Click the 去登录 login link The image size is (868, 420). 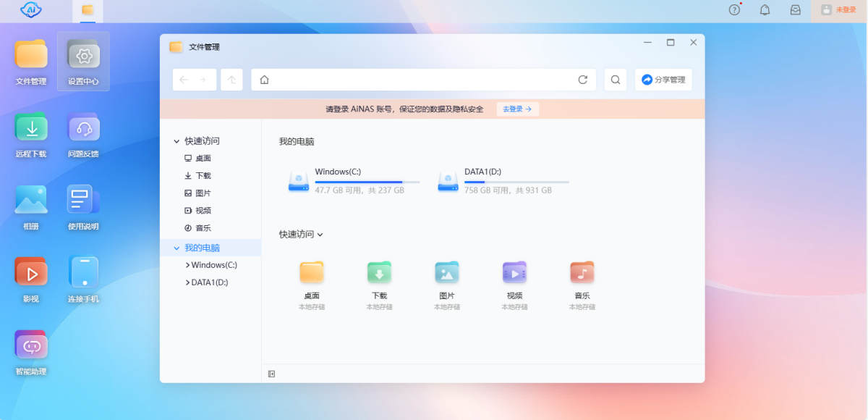click(x=517, y=109)
